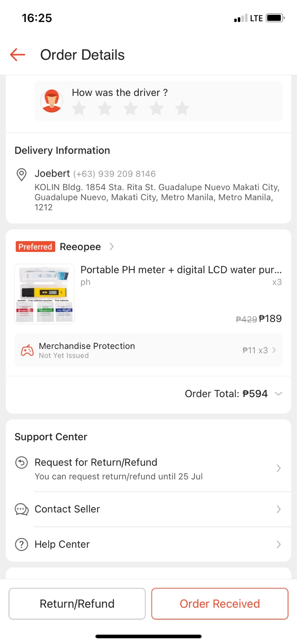Click the battery status icon
Image resolution: width=297 pixels, height=644 pixels.
click(275, 18)
